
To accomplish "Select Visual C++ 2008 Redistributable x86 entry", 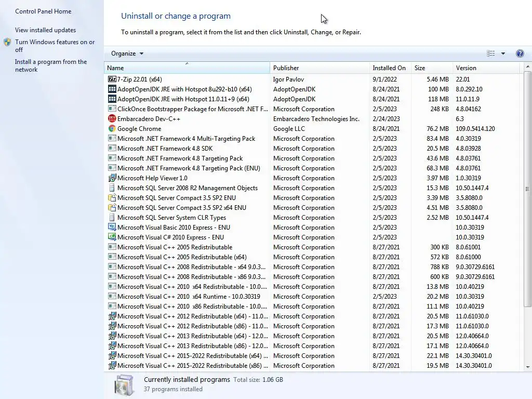I will tap(312, 276).
